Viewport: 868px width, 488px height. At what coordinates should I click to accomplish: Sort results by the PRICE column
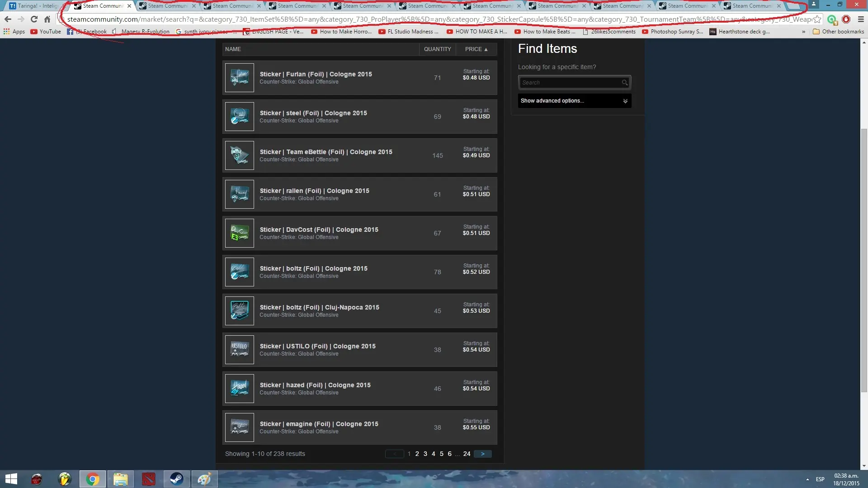[476, 49]
